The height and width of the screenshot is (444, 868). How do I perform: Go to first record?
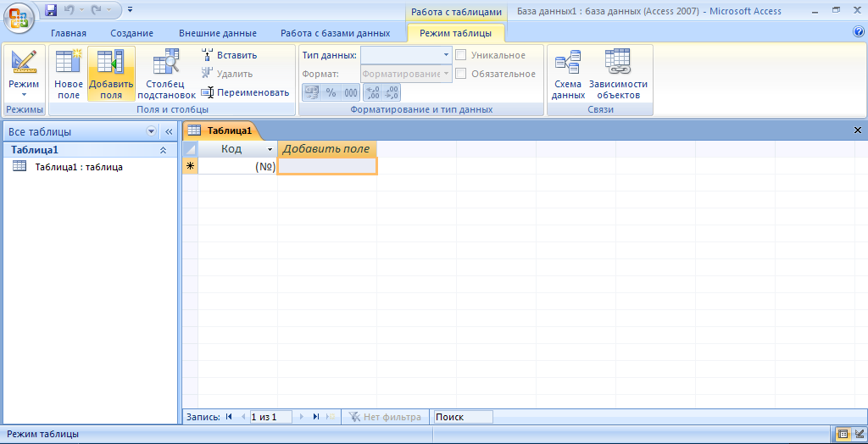pos(229,417)
